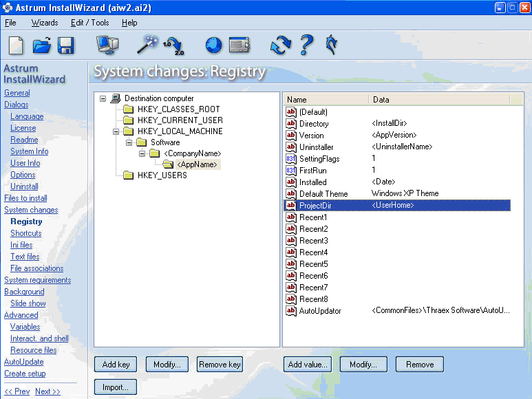Click the question mark help icon
Viewport: 532px width, 399px height.
[x=306, y=45]
